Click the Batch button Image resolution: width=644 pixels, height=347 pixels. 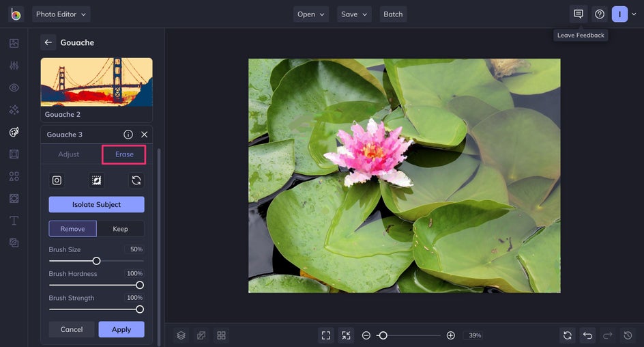[393, 14]
